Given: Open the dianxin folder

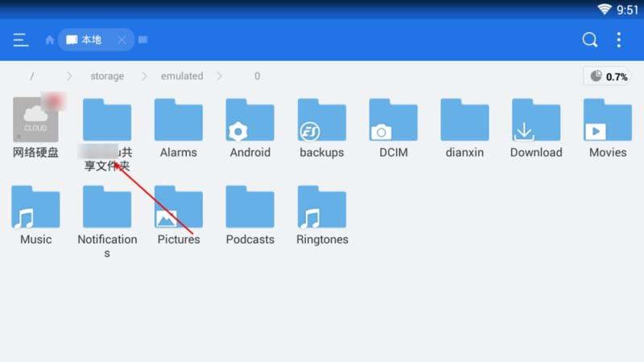Looking at the screenshot, I should click(464, 121).
